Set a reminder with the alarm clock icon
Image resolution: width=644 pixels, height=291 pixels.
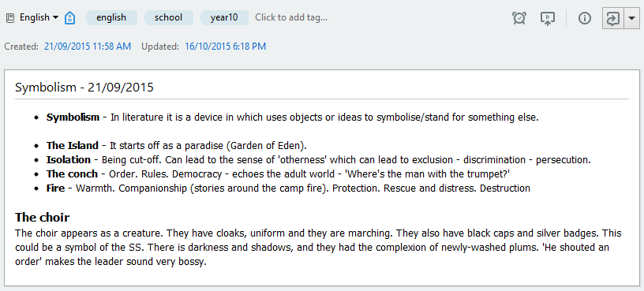click(519, 18)
